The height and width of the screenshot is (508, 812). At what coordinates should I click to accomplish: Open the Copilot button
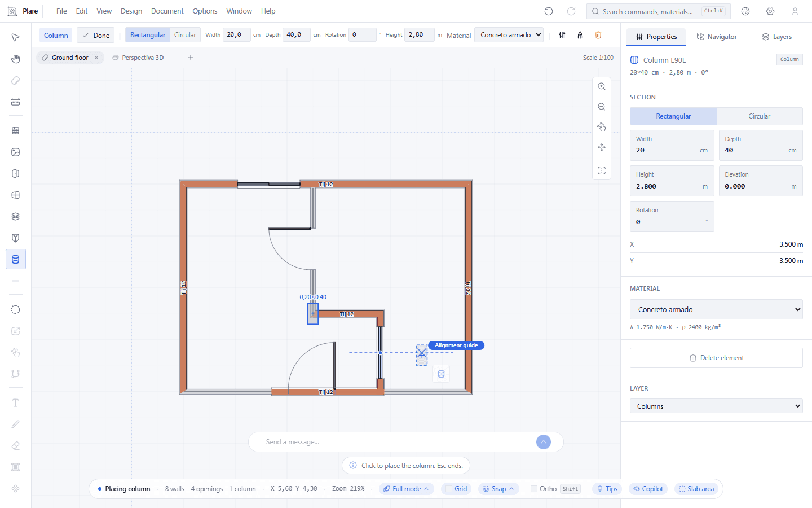pos(648,489)
